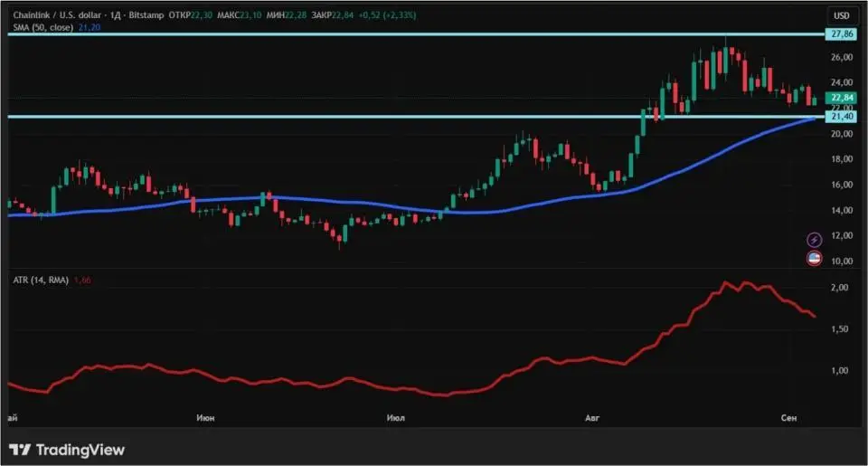Viewport: 868px width, 466px height.
Task: Click the US flag economic event icon
Action: click(815, 259)
